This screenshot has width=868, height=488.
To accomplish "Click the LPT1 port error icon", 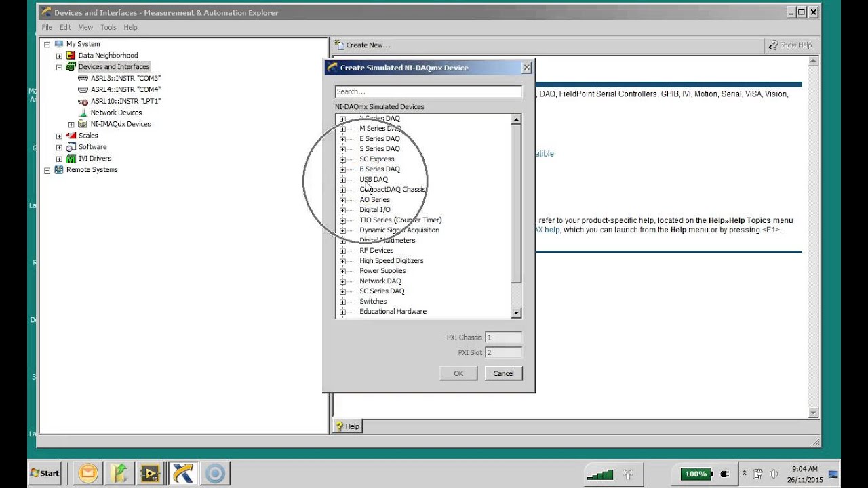I will coord(83,102).
